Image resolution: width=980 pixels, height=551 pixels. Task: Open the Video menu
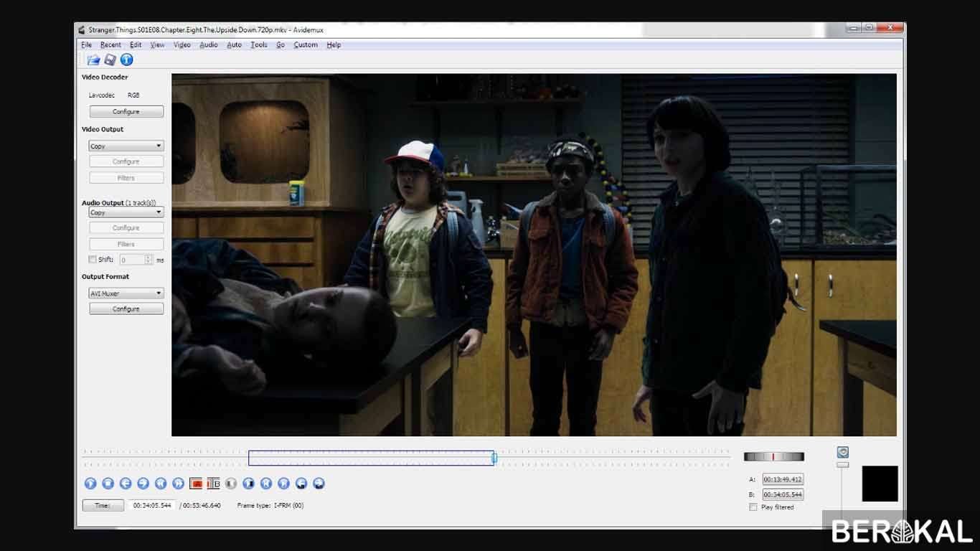(182, 44)
